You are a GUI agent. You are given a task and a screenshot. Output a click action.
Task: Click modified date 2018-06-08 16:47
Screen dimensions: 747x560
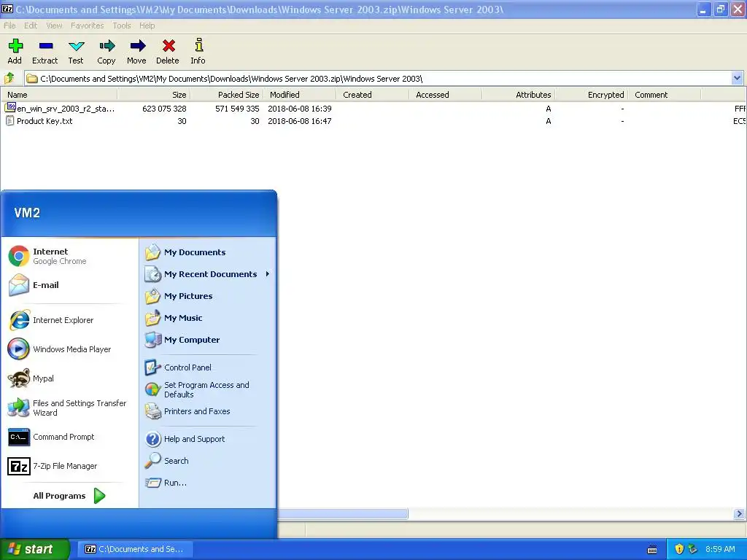[x=300, y=121]
